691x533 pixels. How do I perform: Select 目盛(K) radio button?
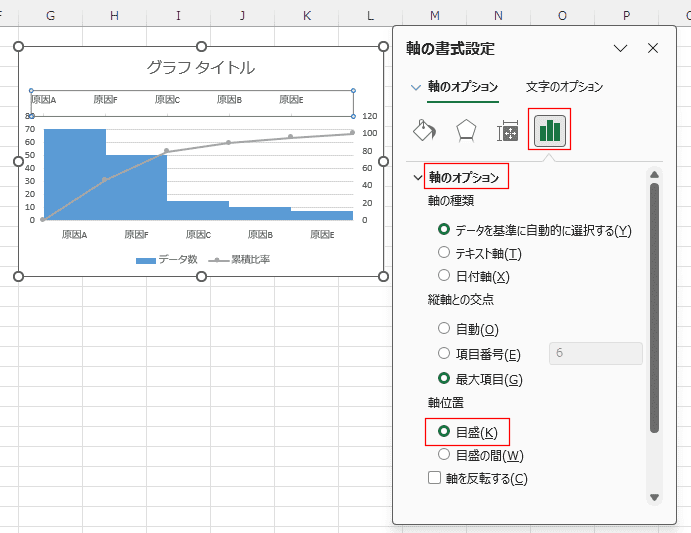[444, 431]
